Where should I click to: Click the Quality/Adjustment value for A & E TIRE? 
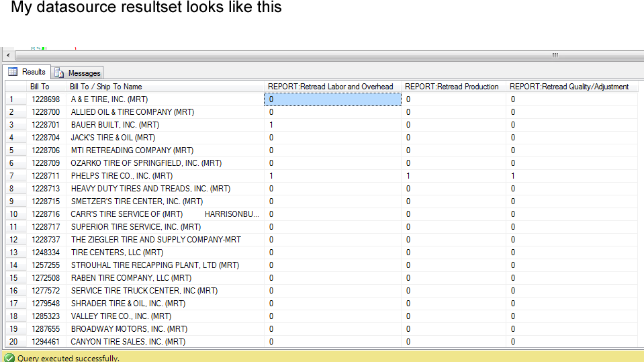pyautogui.click(x=572, y=99)
